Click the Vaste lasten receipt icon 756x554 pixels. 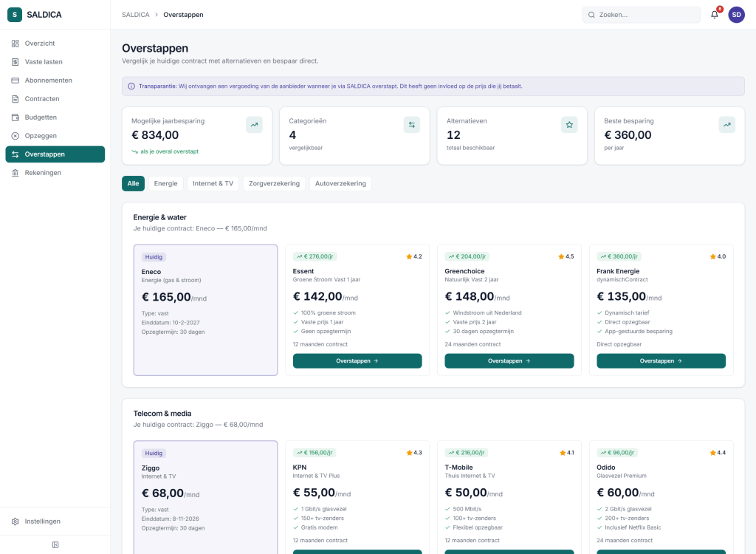[15, 62]
